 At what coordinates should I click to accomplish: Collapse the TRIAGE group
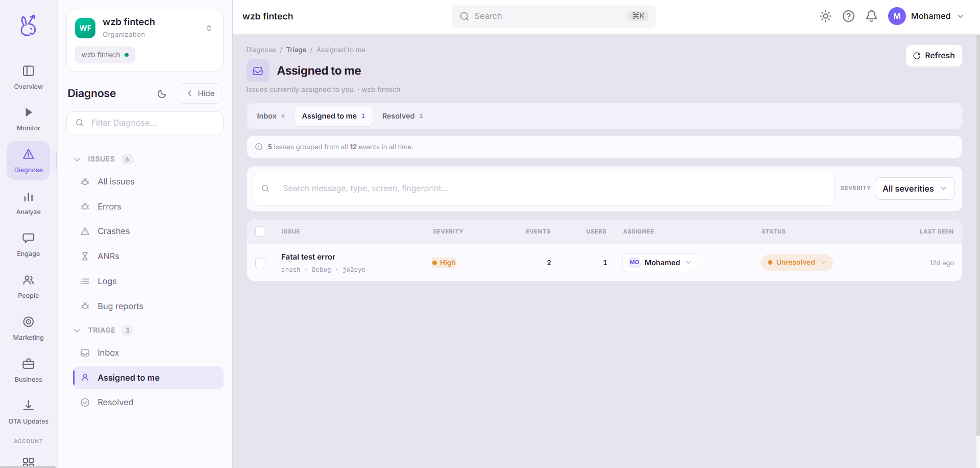point(77,331)
